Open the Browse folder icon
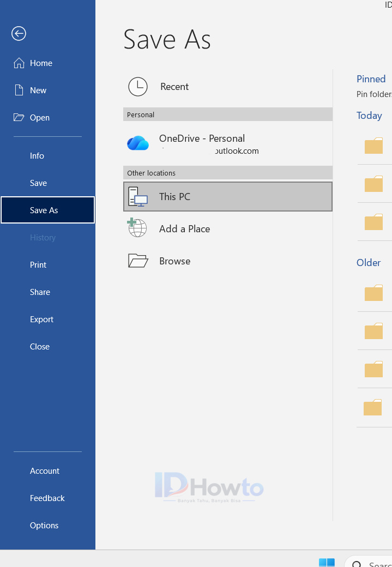 click(x=138, y=261)
